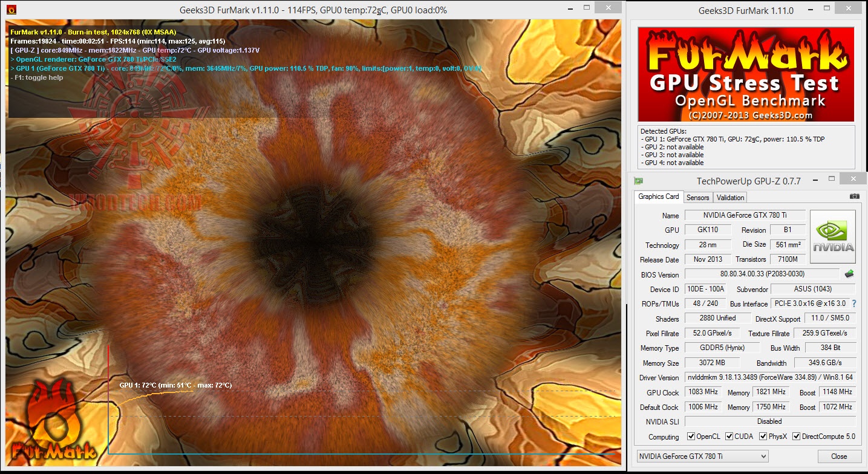
Task: Click the Revision field showing B1
Action: (x=788, y=230)
